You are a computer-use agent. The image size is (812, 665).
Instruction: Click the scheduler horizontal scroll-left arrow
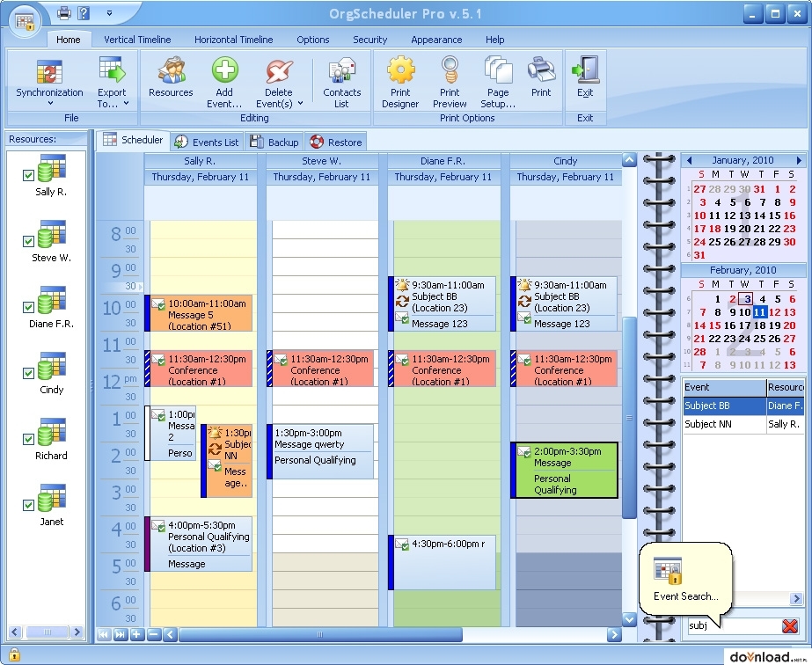click(x=171, y=634)
